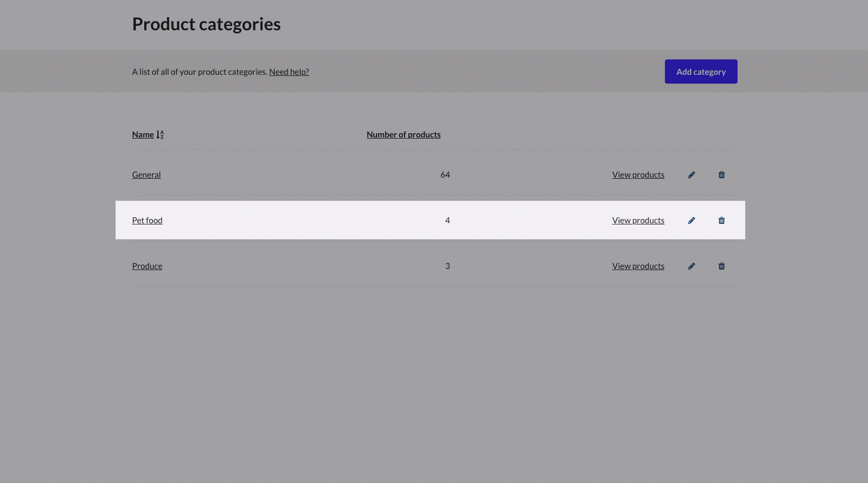Open the Produce category

(x=147, y=266)
